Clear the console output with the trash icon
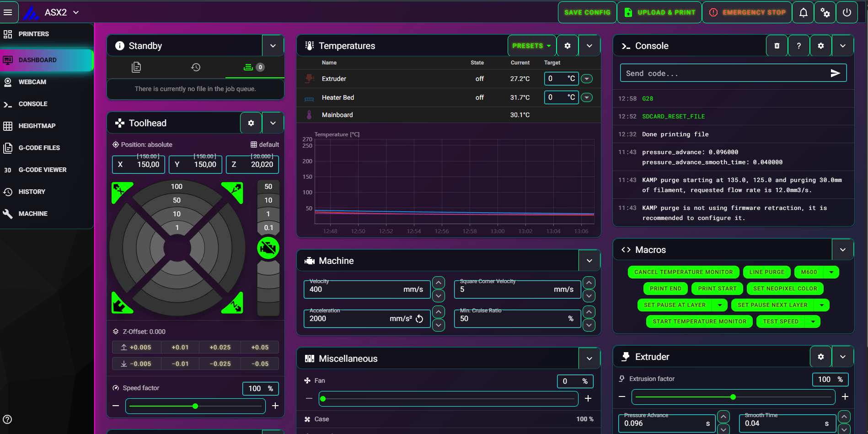868x434 pixels. [777, 45]
